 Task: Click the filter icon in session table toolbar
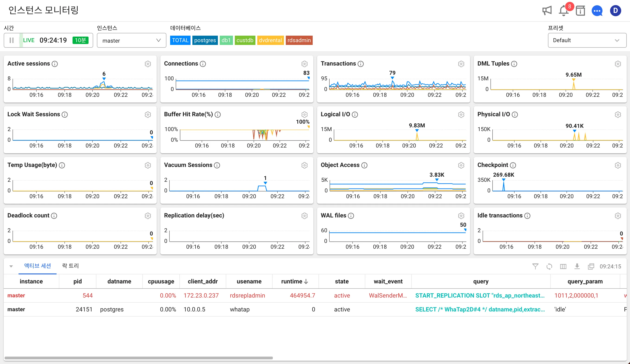(535, 266)
